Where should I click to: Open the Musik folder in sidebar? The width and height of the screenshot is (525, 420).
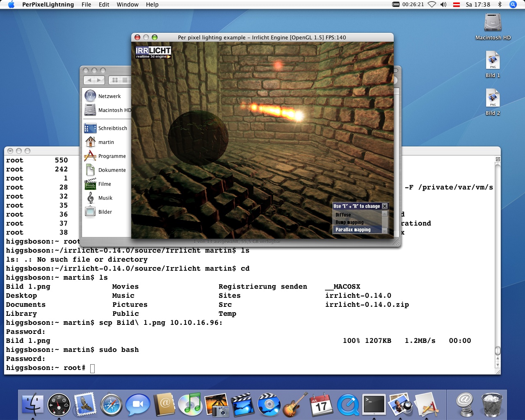tap(105, 198)
